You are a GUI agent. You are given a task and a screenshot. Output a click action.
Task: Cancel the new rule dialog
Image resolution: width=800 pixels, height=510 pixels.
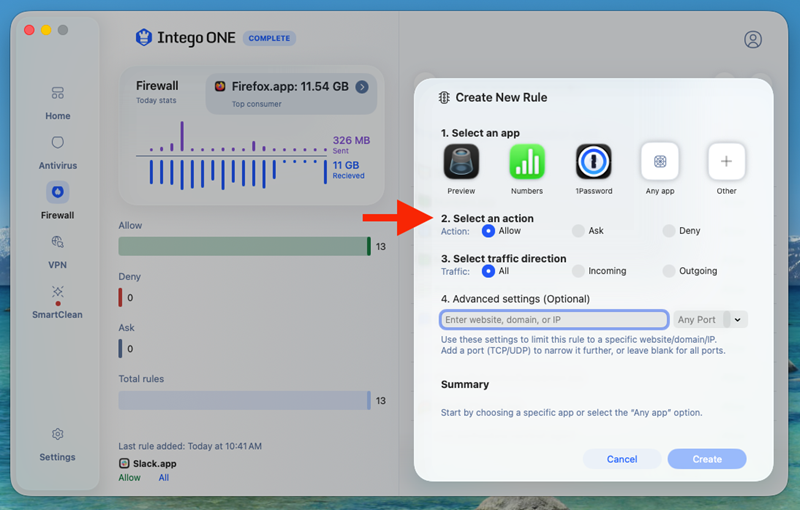[x=622, y=459]
